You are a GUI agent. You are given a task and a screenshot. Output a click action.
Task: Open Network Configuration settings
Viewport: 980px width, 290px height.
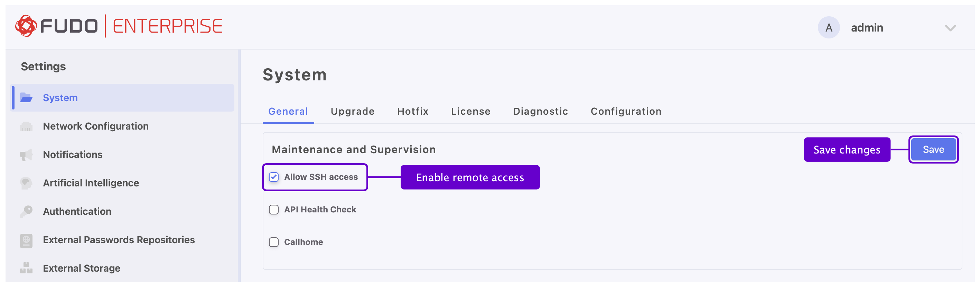pos(96,126)
